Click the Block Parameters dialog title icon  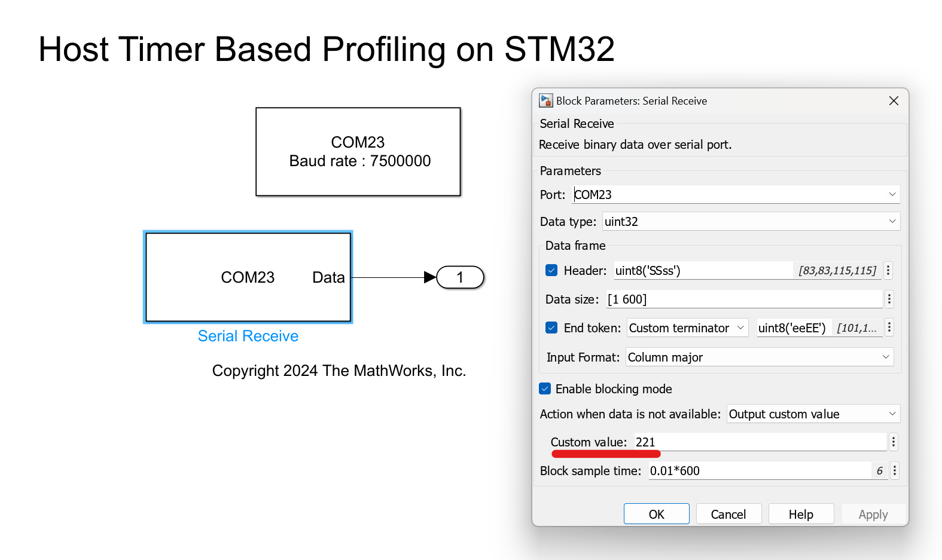[545, 100]
